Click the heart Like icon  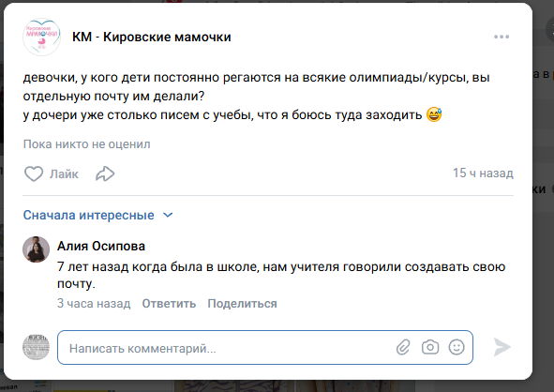[x=34, y=173]
